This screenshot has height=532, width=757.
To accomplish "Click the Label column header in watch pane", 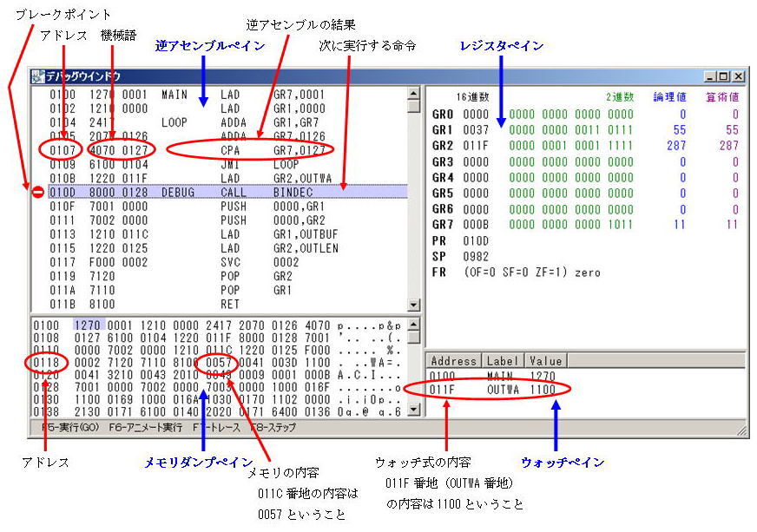I will pos(502,360).
